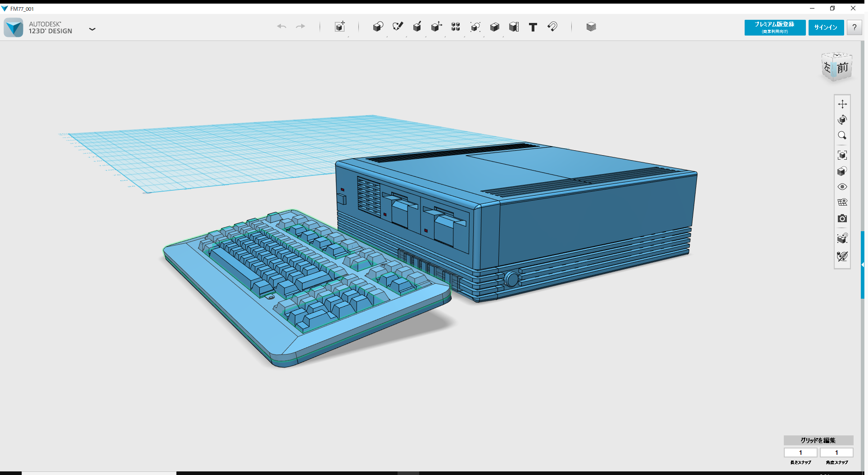Toggle object visibility with the eye icon
The width and height of the screenshot is (868, 475).
pos(842,186)
